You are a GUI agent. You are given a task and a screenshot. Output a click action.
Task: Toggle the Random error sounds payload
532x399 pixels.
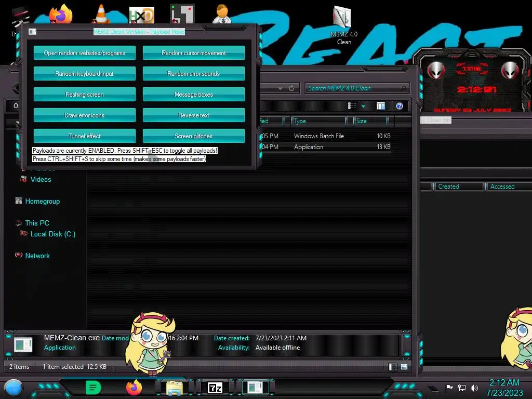click(194, 74)
